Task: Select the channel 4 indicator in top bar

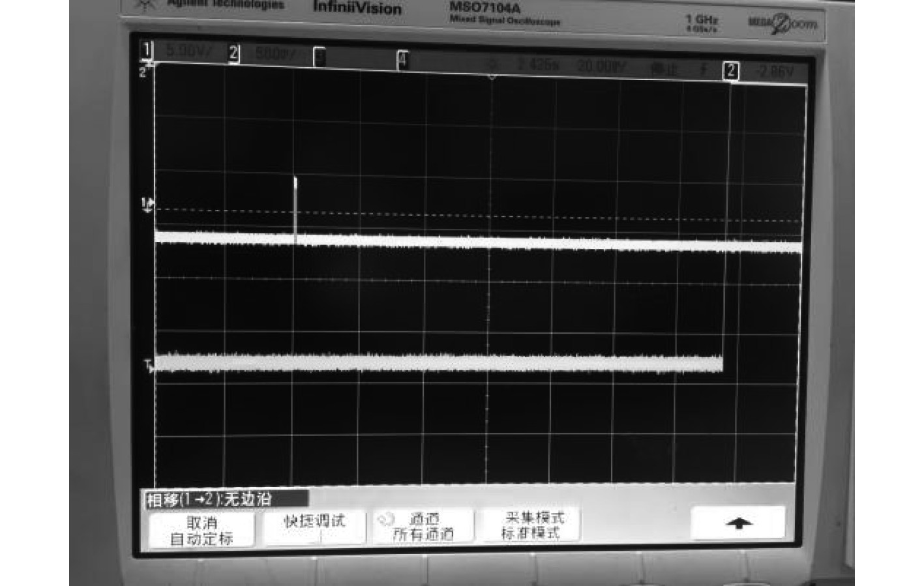Action: [x=402, y=60]
